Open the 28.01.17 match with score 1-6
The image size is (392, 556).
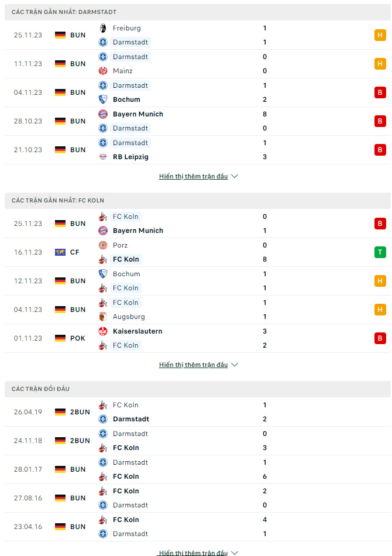pyautogui.click(x=198, y=469)
